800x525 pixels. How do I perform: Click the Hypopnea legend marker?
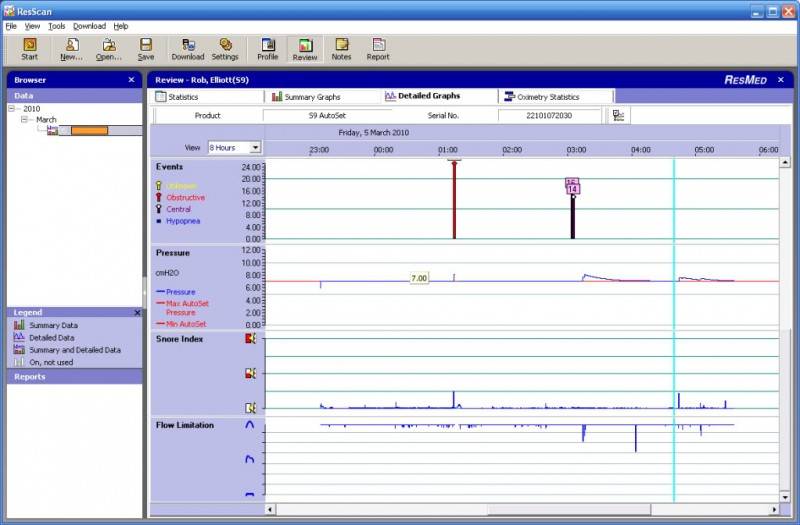click(159, 221)
